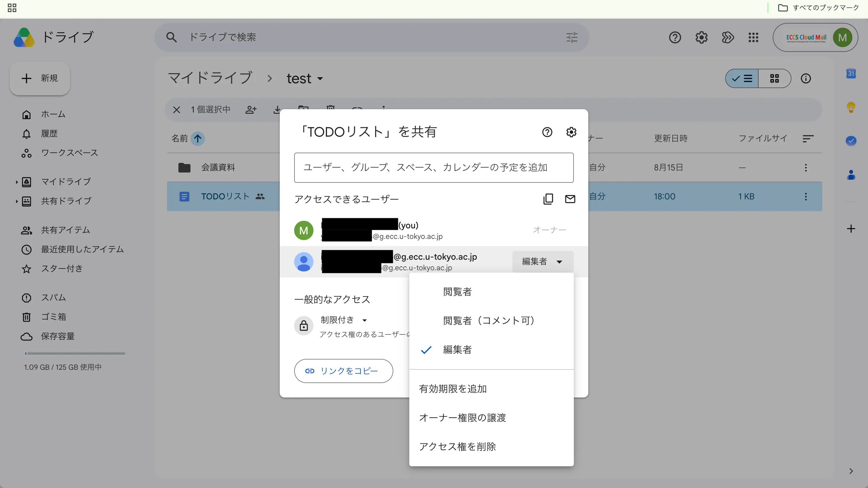The width and height of the screenshot is (868, 488).
Task: Collapse side panel with chevron arrow
Action: tap(851, 471)
